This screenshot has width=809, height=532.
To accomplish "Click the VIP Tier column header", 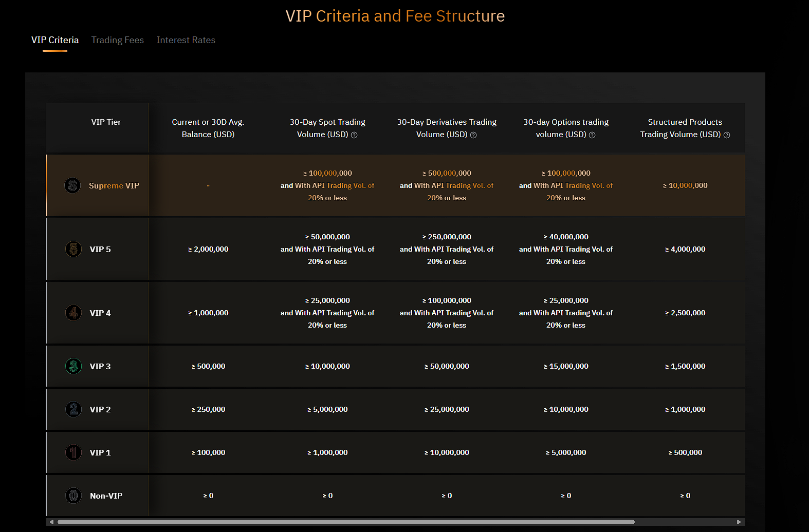I will coord(106,122).
